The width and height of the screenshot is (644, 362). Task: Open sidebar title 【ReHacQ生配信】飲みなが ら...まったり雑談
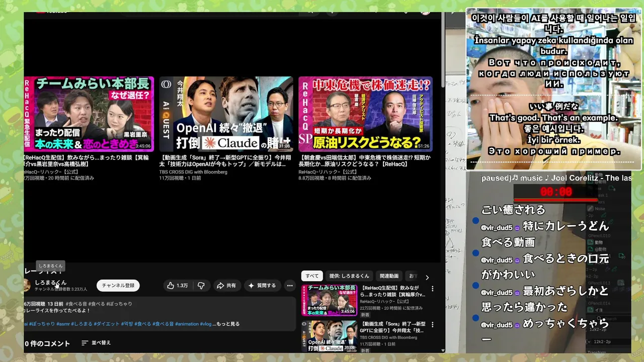(x=392, y=291)
